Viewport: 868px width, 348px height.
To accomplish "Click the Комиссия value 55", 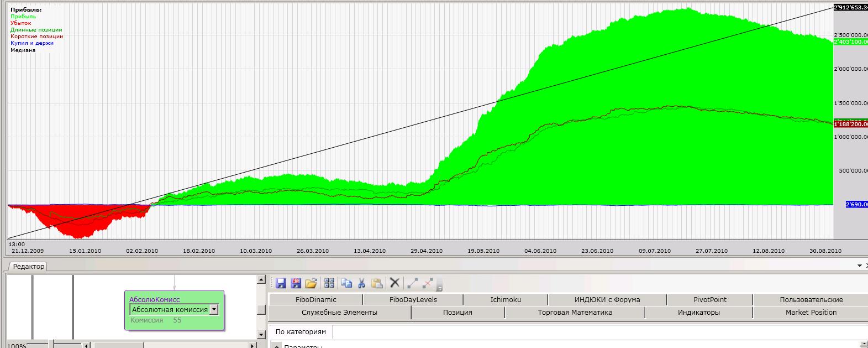I will [177, 320].
